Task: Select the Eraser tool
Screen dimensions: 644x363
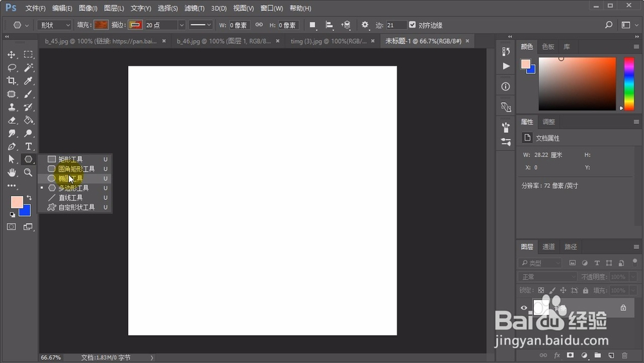Action: tap(12, 121)
